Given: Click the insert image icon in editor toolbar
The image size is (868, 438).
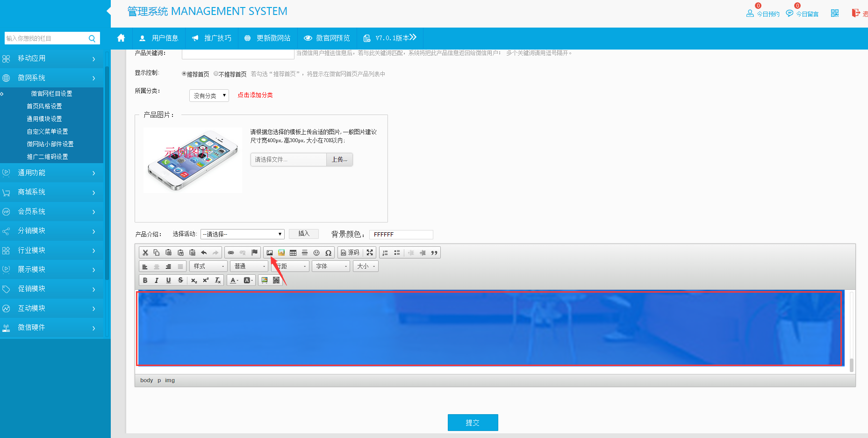Looking at the screenshot, I should 270,253.
